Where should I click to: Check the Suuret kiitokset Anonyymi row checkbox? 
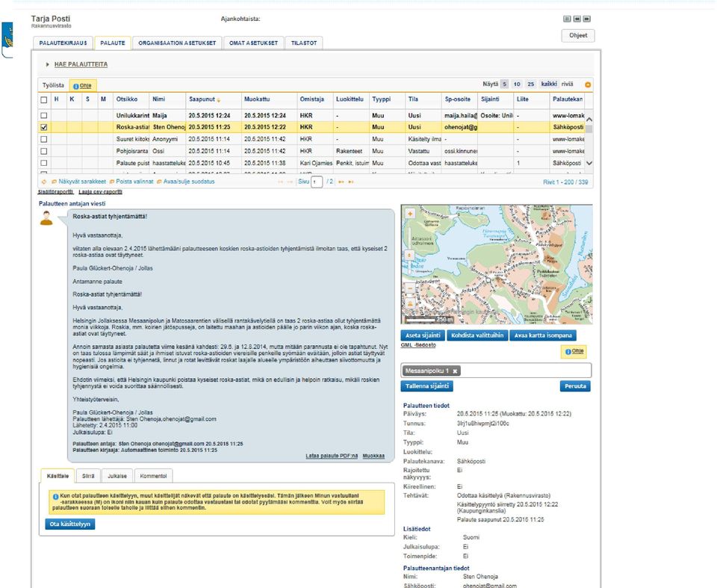[44, 139]
